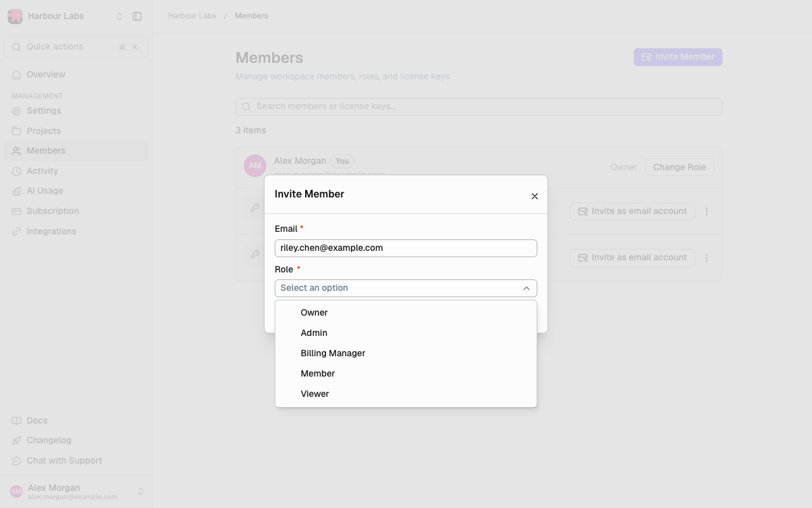Click the Changelog rocket icon
The width and height of the screenshot is (812, 508).
[x=16, y=440]
